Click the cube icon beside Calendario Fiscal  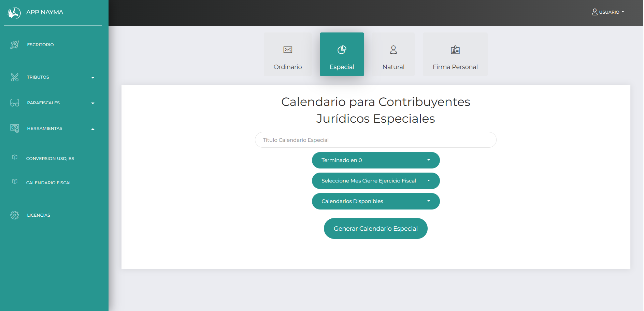(15, 181)
